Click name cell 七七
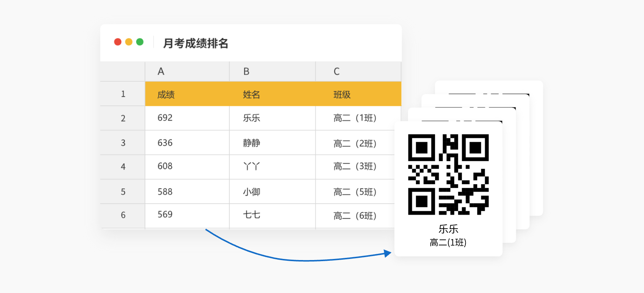The width and height of the screenshot is (644, 293). (273, 215)
